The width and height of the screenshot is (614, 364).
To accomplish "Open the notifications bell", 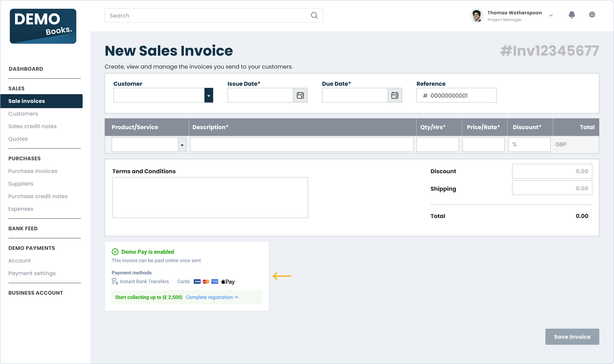I will (572, 15).
